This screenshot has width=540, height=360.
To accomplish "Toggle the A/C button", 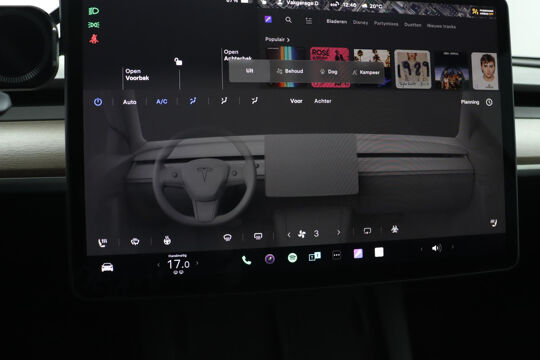I will (162, 102).
